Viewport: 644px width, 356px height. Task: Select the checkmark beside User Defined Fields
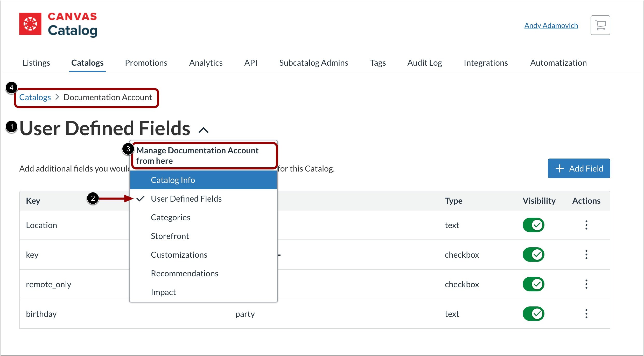click(140, 198)
